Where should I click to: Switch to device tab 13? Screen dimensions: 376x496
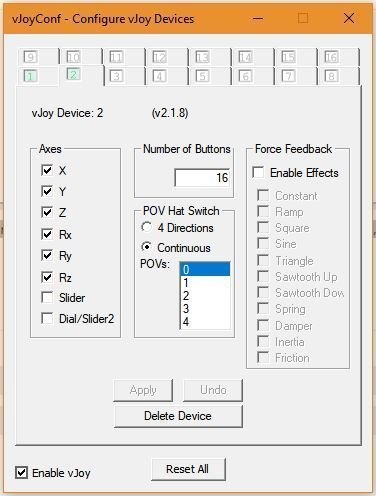pos(210,57)
